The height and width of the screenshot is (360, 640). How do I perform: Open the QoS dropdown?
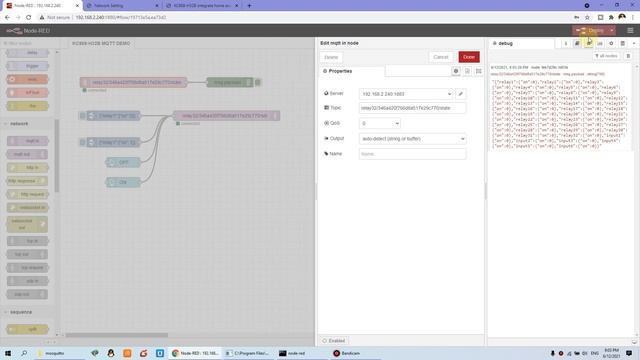tap(380, 123)
